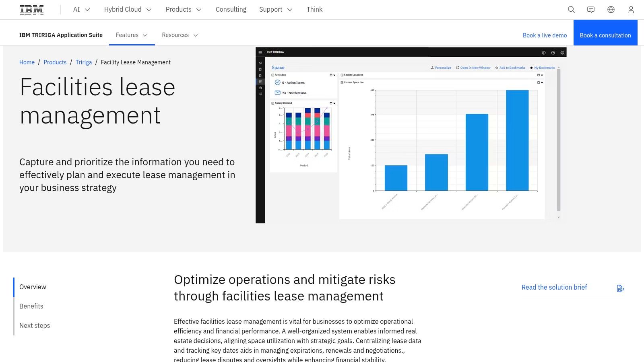Click the TRIRIGA info icon
Screen dimensions: 644x362
(544, 52)
